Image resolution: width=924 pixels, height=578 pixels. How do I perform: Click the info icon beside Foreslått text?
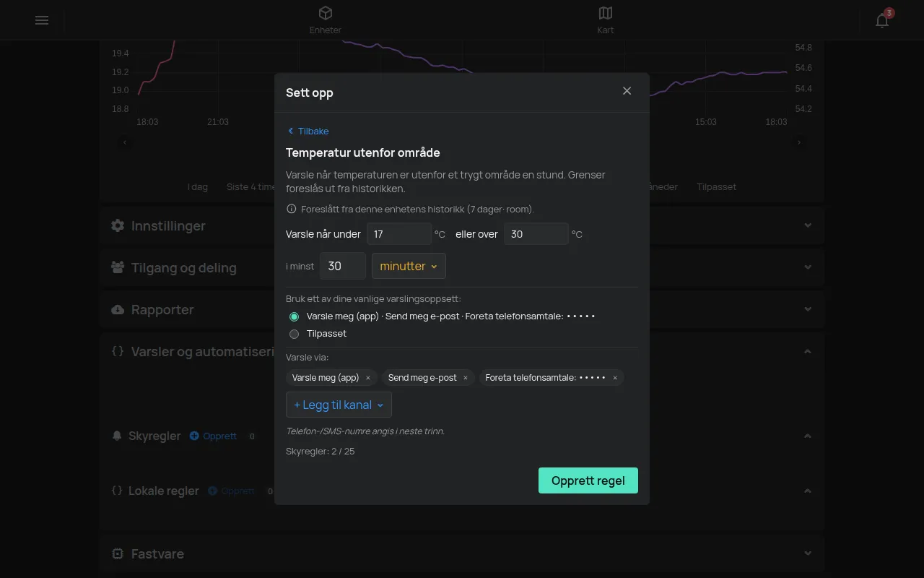[x=292, y=210]
